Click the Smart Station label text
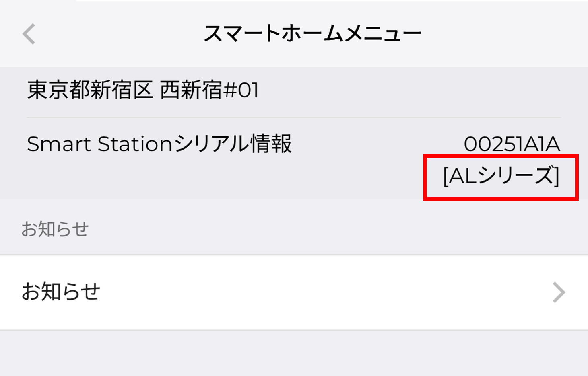 (x=99, y=144)
